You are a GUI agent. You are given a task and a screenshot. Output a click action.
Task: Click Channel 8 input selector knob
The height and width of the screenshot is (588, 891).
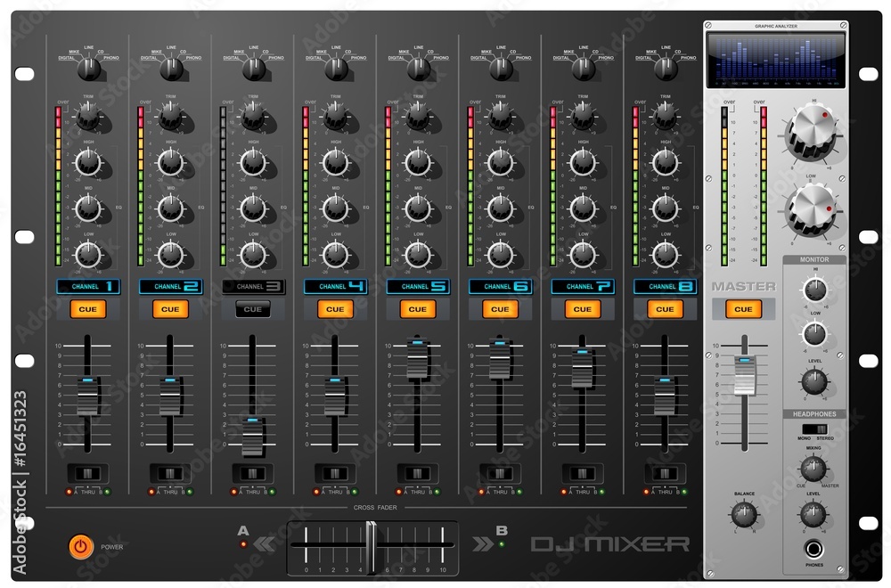pos(666,69)
